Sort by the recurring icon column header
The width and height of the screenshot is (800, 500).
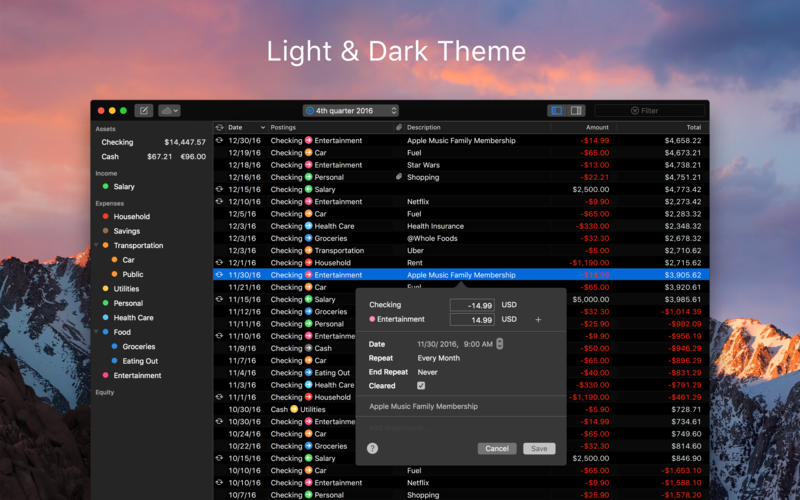(219, 128)
